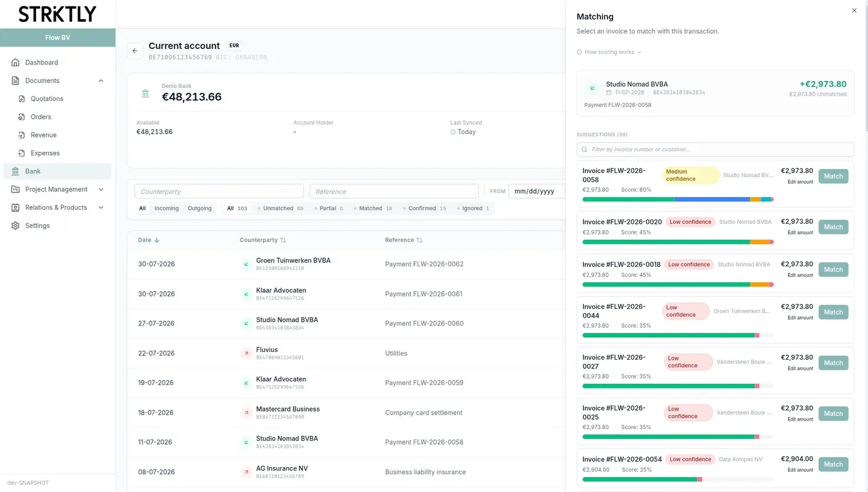The image size is (868, 492).
Task: Open the Dashboard sidebar icon
Action: [x=15, y=63]
